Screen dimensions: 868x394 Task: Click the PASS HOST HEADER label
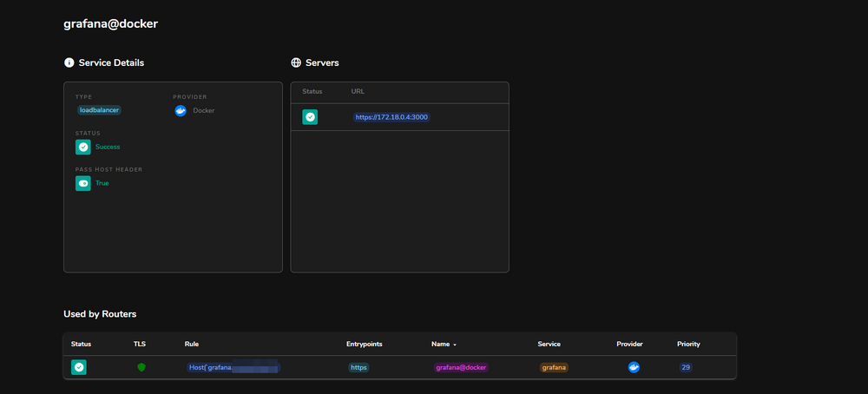tap(109, 169)
